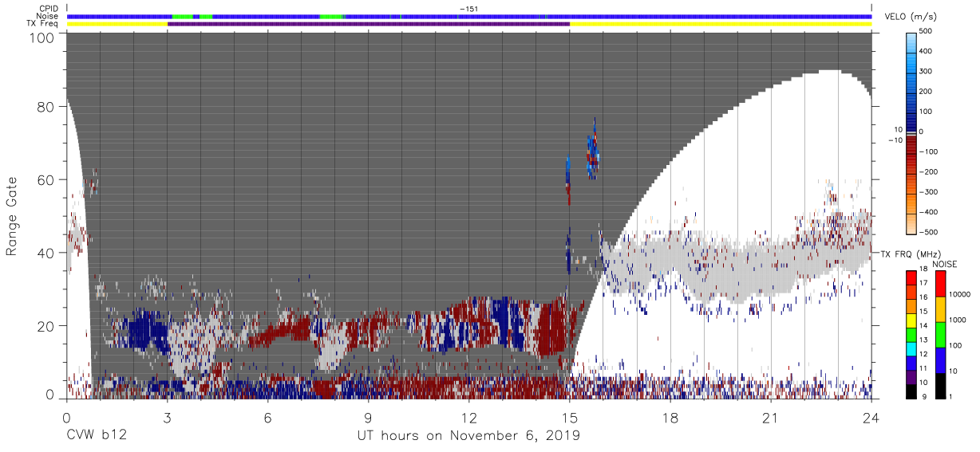This screenshot has height=452, width=980.
Task: Click the -200 tick on the velocity colorbar
Action: 930,171
